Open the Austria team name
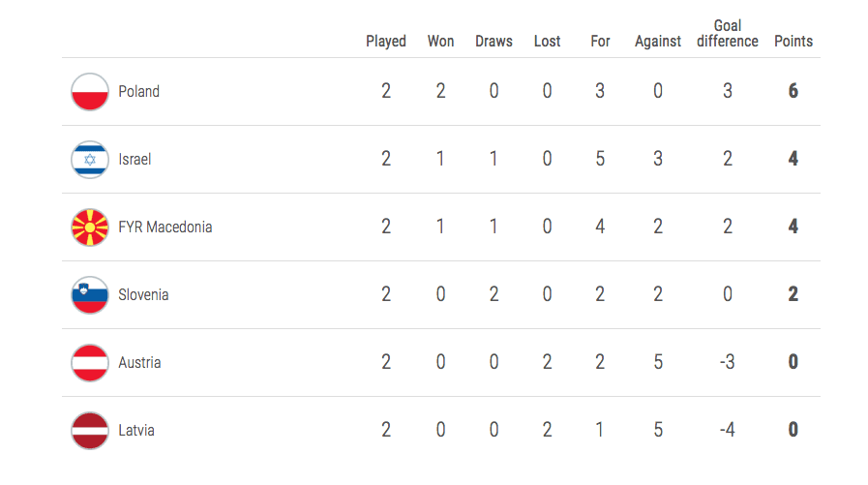Viewport: 868px width, 485px height. 140,363
